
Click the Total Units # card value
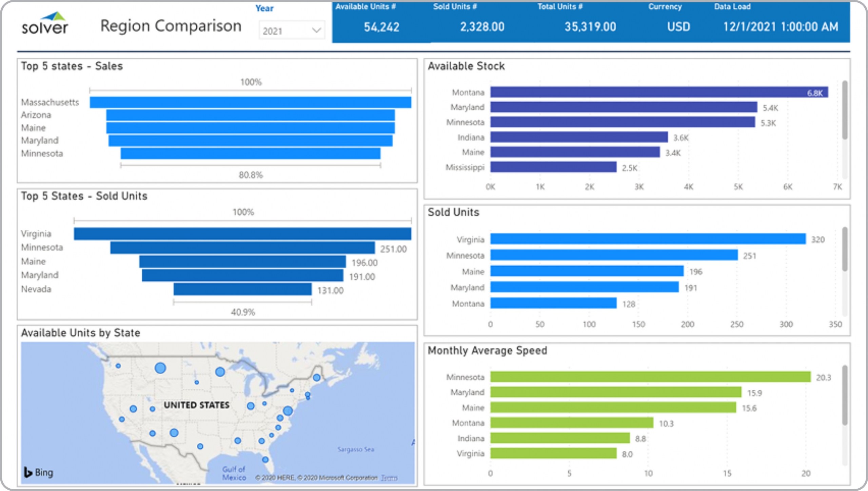pyautogui.click(x=590, y=27)
